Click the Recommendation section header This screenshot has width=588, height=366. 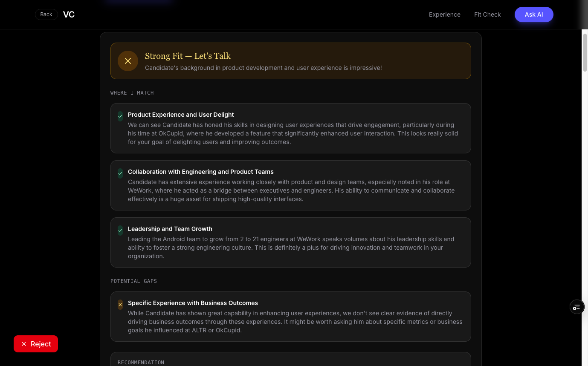(x=141, y=362)
